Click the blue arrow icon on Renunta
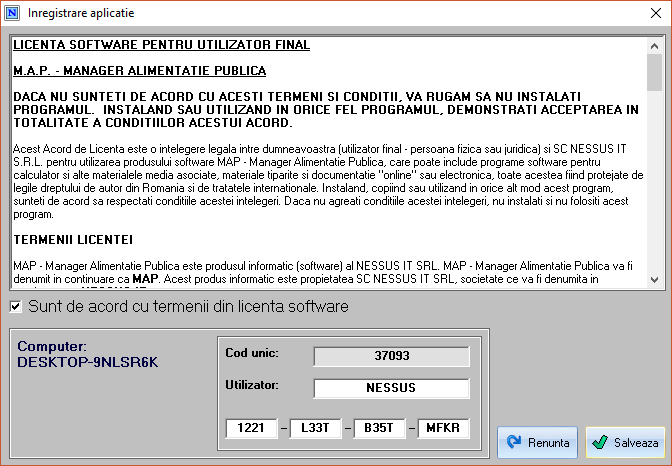The image size is (672, 466). [x=514, y=442]
